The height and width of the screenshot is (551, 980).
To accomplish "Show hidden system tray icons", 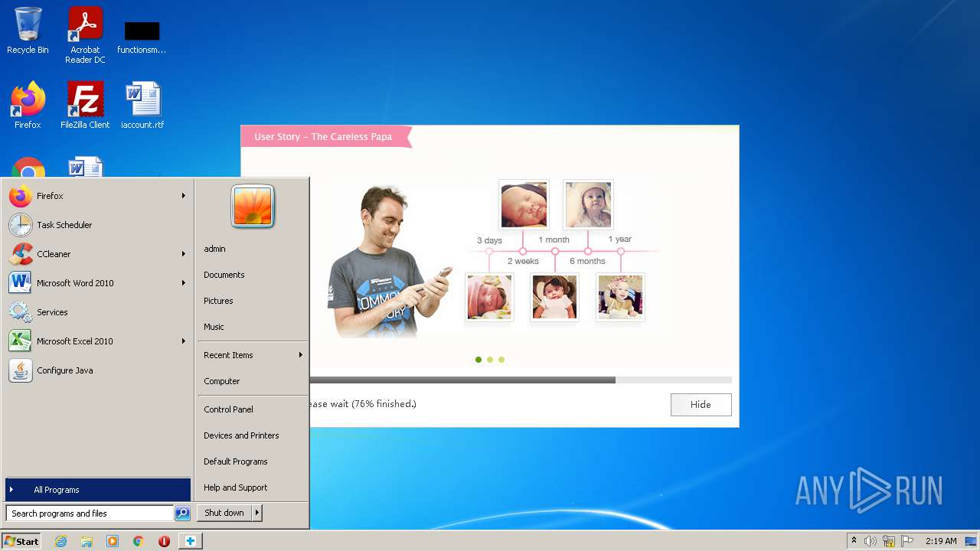I will [x=854, y=541].
